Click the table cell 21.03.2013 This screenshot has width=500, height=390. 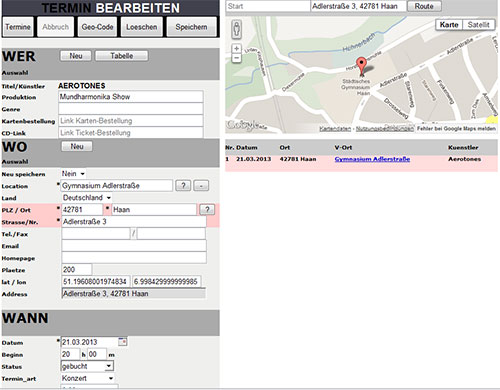(254, 159)
